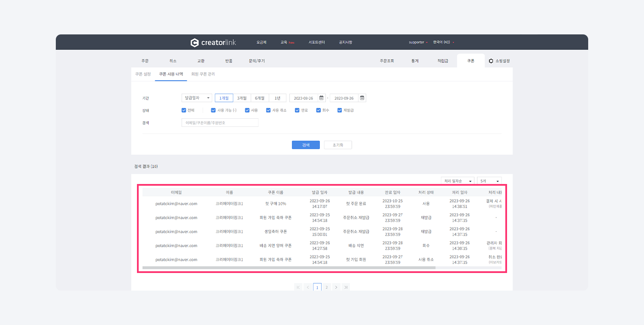Screen dimensions: 644x325
Task: Select the 3개월 period button
Action: point(242,98)
